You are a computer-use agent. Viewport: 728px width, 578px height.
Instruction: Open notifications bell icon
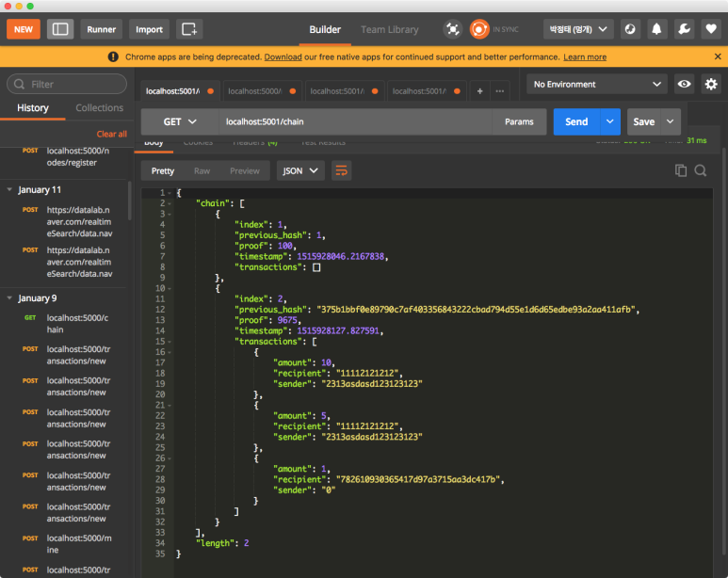656,29
